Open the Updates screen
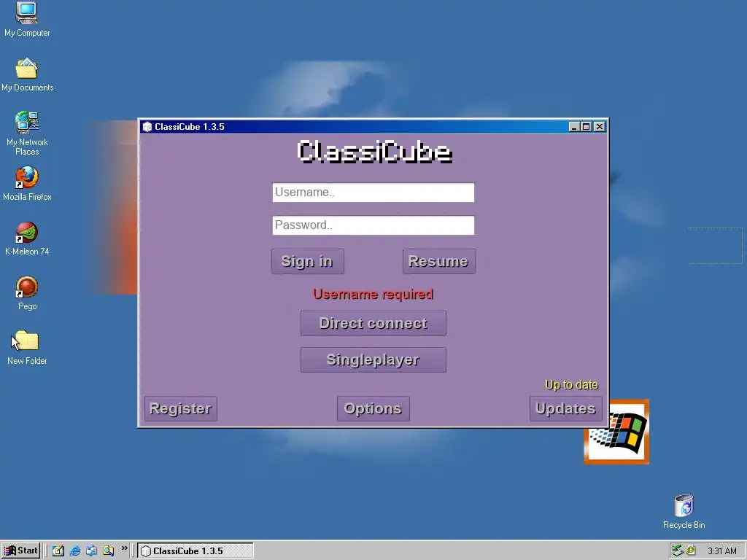The height and width of the screenshot is (560, 747). (565, 408)
